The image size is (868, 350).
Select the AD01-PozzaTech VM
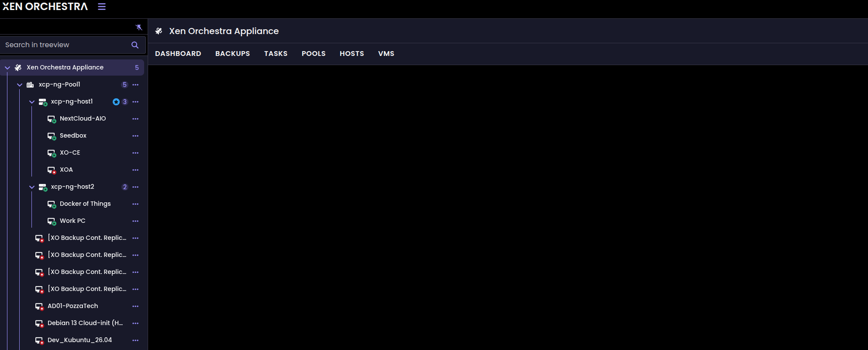[73, 306]
